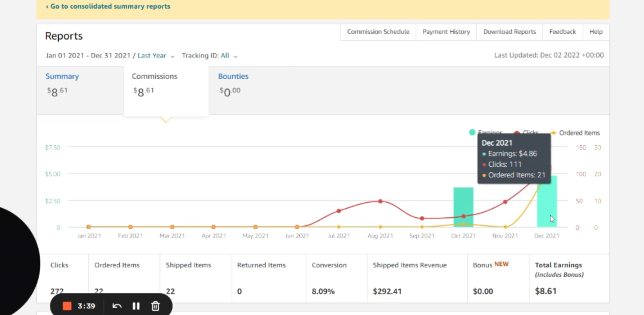This screenshot has width=644, height=315.
Task: Click the Mar 2021 axis label
Action: coord(172,236)
